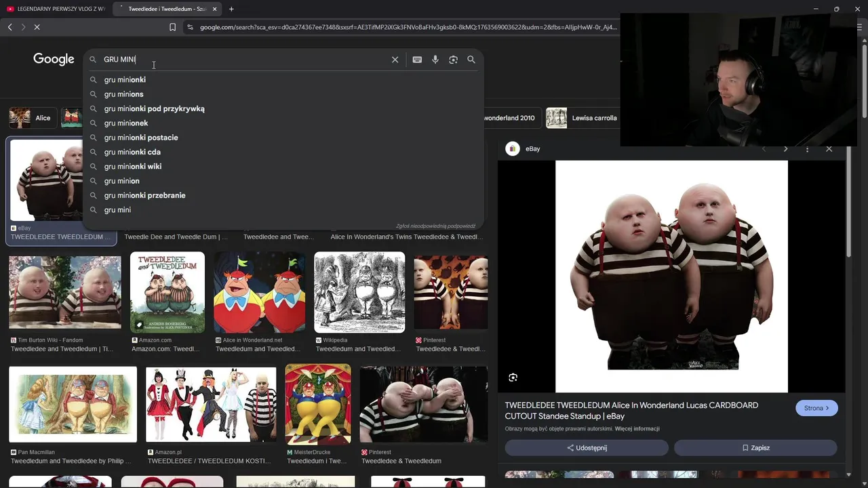This screenshot has width=868, height=488.
Task: Show the next image in the preview panel
Action: click(785, 149)
